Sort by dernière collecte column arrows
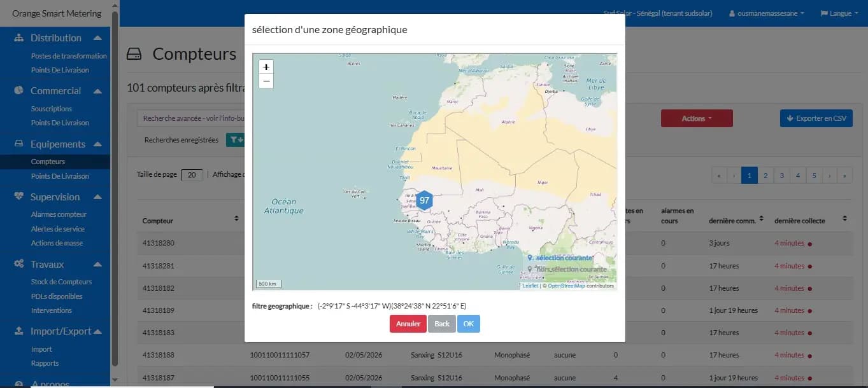 click(844, 218)
